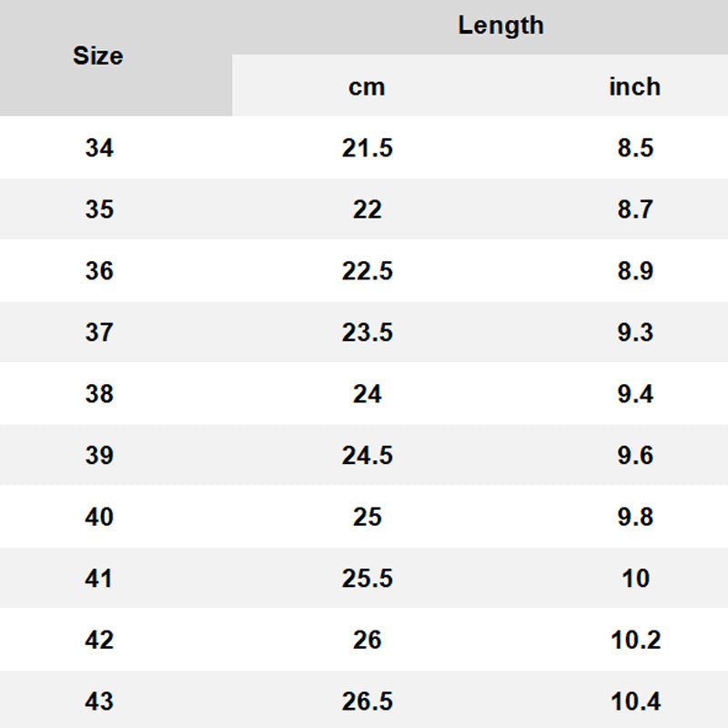
Task: Click the Size column header
Action: pyautogui.click(x=98, y=56)
